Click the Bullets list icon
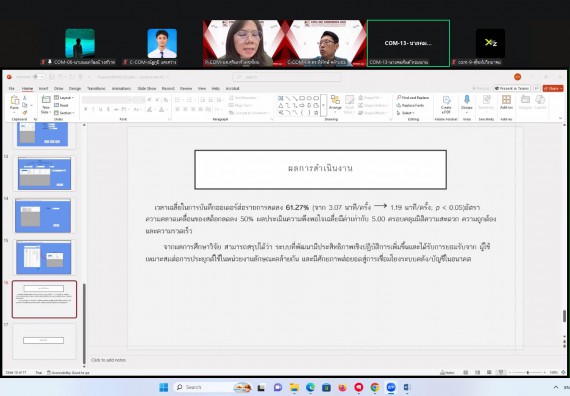Image resolution: width=570 pixels, height=396 pixels. tap(178, 100)
